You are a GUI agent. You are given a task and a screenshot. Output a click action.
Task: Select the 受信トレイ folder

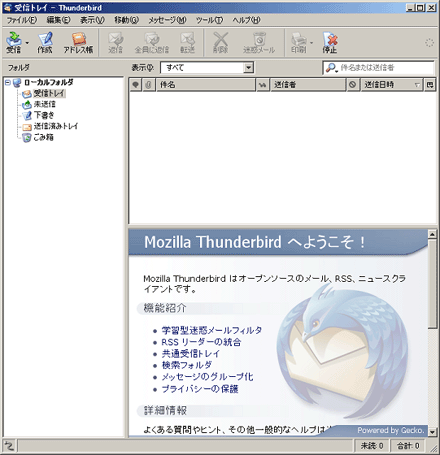tap(49, 93)
